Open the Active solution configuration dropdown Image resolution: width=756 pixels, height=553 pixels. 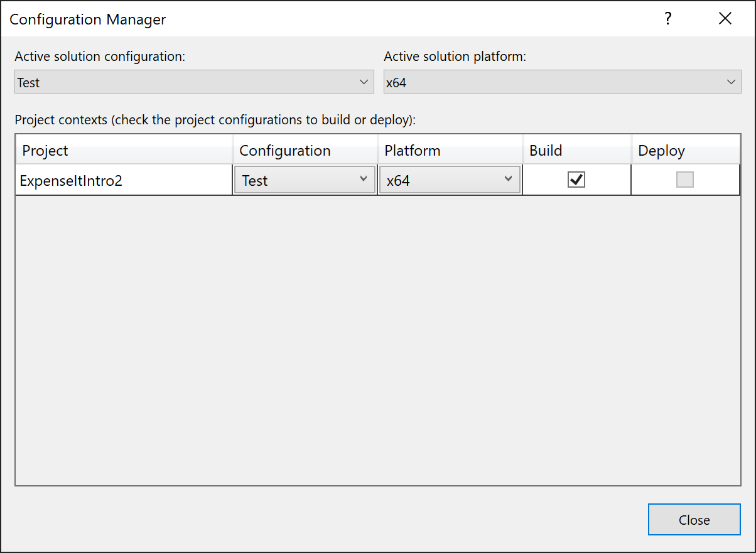[x=364, y=82]
